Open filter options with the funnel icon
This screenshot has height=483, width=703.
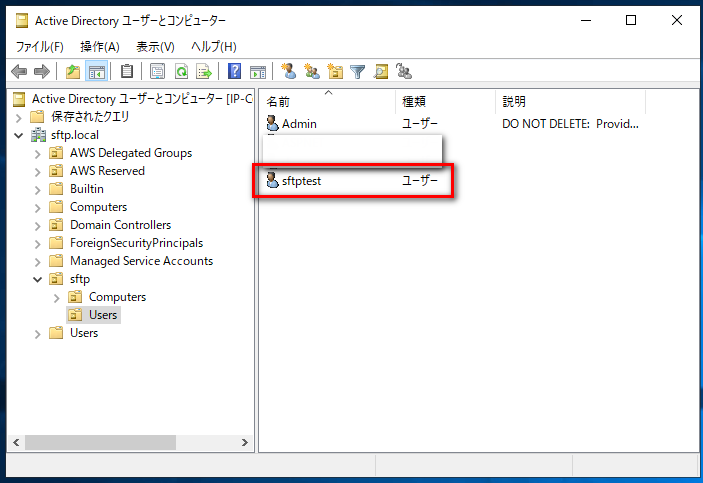pos(358,72)
